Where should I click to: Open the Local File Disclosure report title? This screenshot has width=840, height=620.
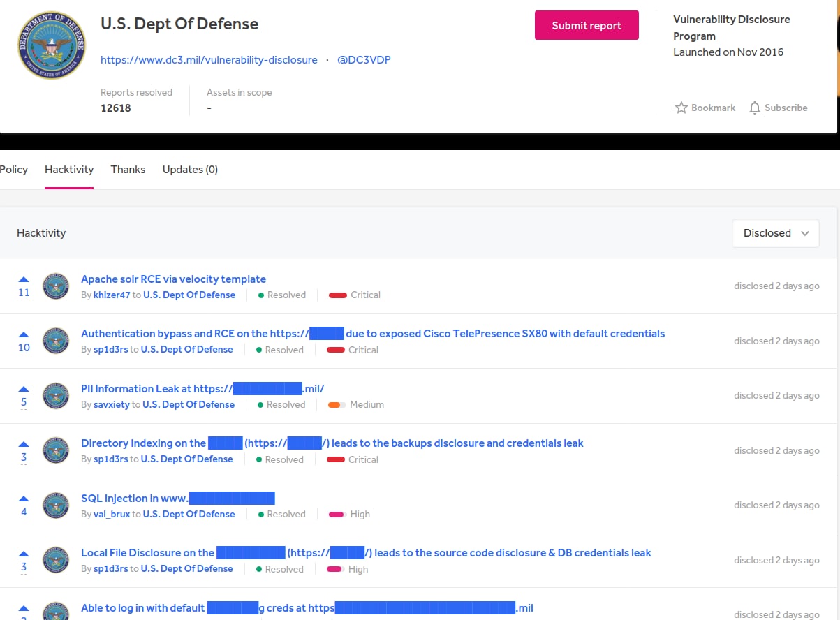tap(366, 553)
